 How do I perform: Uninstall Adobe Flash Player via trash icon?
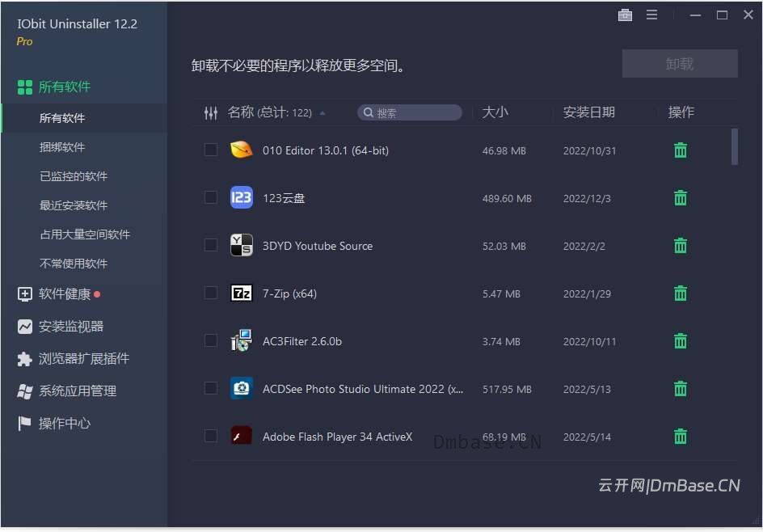pos(681,437)
